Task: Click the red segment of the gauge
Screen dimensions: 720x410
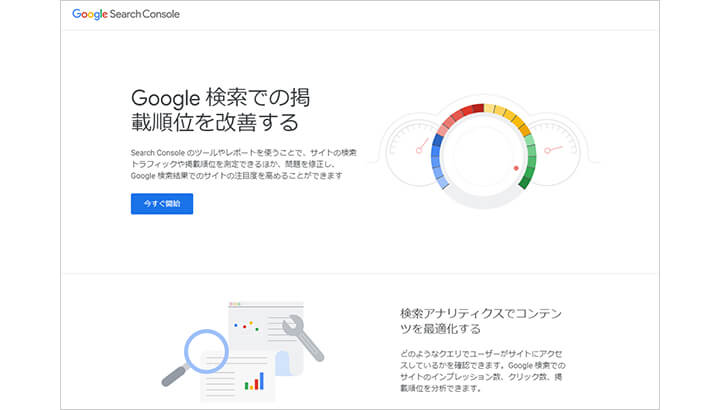Action: click(459, 118)
